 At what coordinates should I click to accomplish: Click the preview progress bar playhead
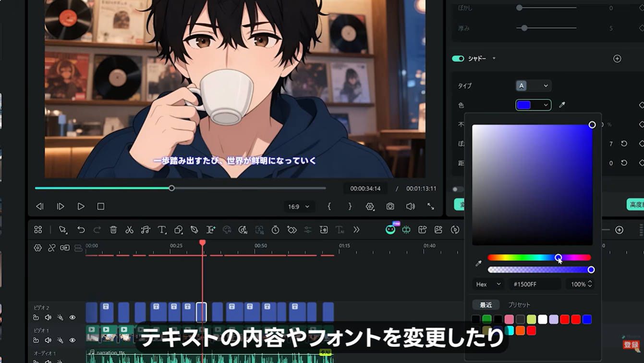pos(171,188)
